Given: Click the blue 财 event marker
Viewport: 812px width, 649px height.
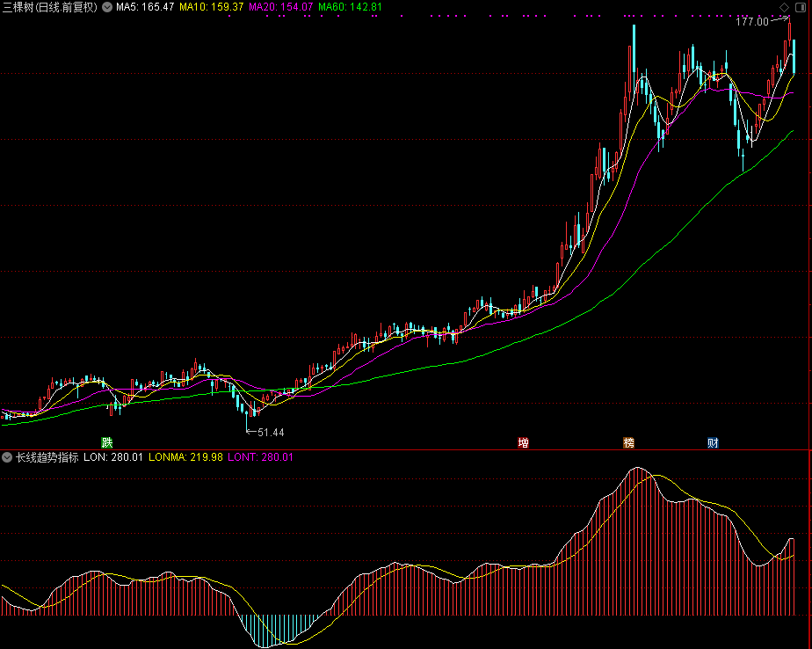Looking at the screenshot, I should tap(713, 442).
